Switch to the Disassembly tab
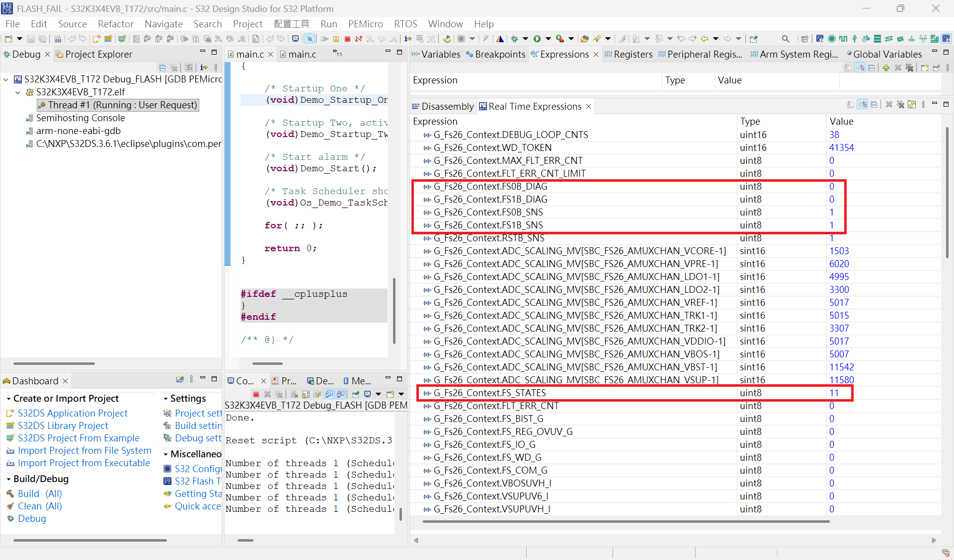This screenshot has width=954, height=560. (x=443, y=106)
